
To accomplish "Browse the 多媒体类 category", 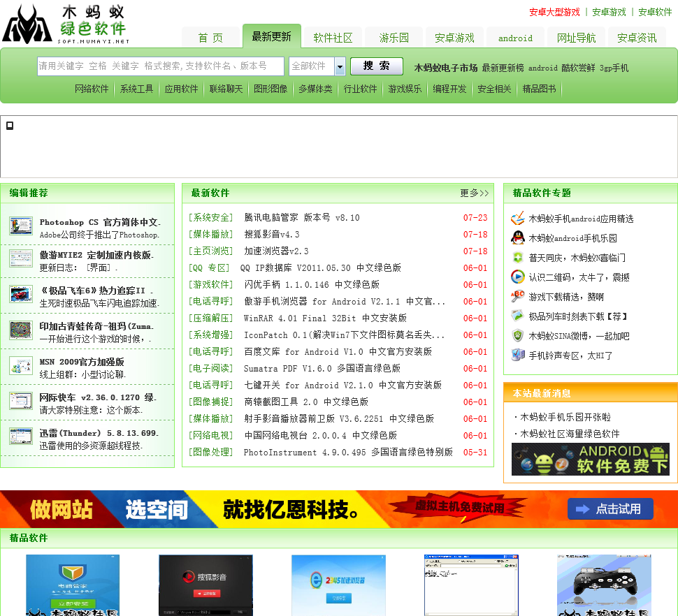I will [x=316, y=89].
